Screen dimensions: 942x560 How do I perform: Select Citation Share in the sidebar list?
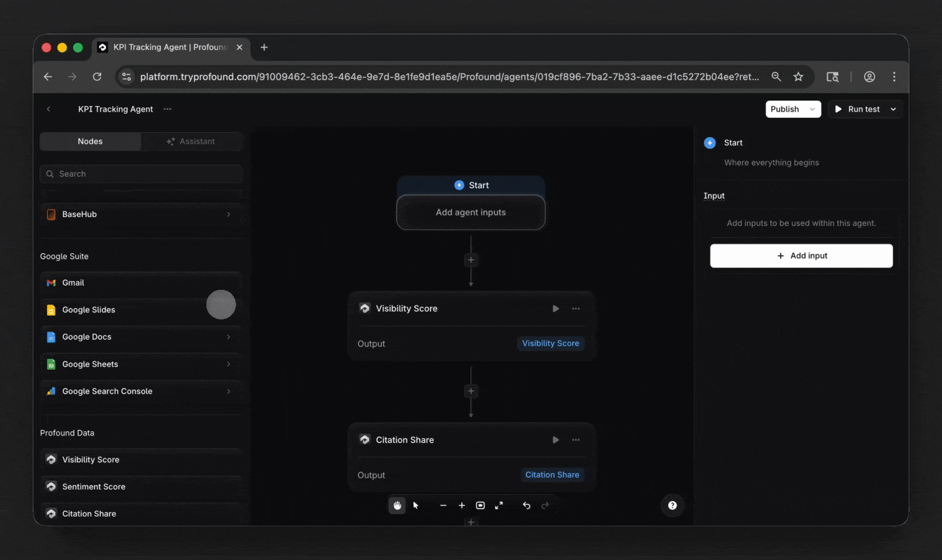coord(141,513)
